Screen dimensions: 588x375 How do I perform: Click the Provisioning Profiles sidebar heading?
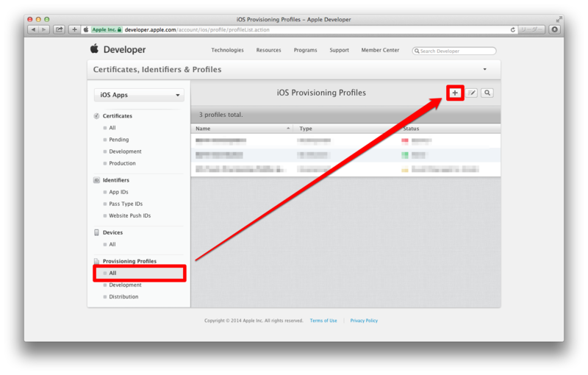click(129, 261)
